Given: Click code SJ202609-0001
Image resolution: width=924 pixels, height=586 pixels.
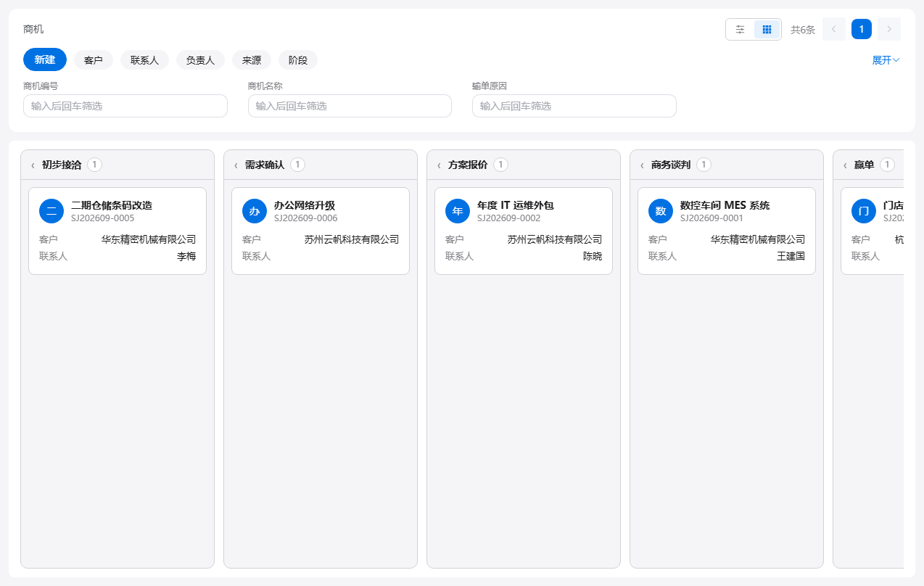Looking at the screenshot, I should coord(712,218).
